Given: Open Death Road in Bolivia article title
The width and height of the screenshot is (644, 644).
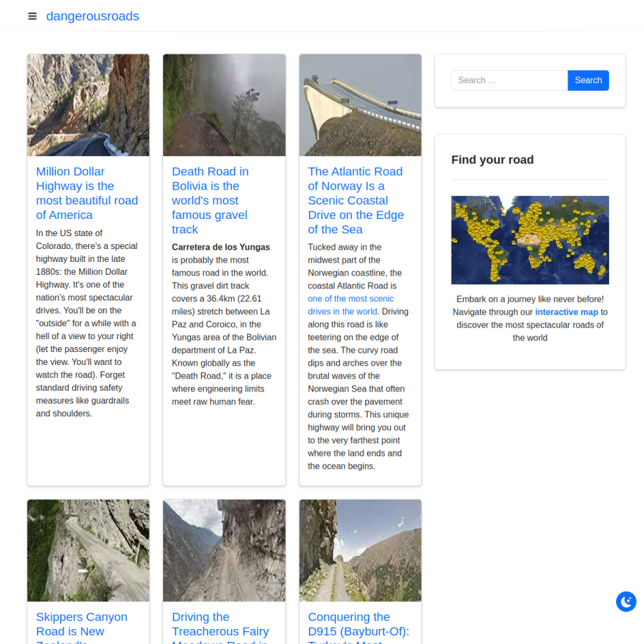Looking at the screenshot, I should click(210, 200).
